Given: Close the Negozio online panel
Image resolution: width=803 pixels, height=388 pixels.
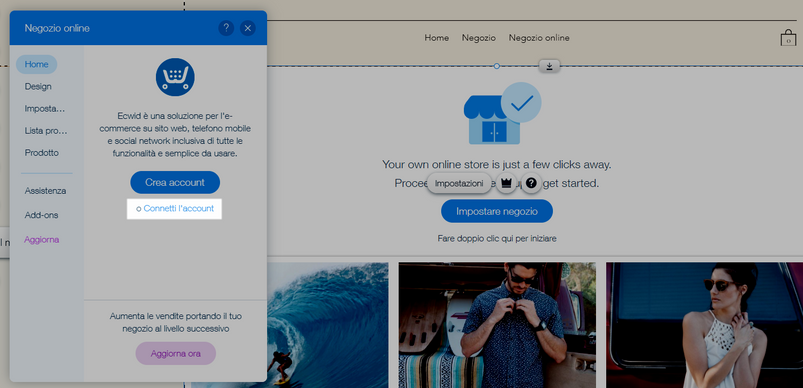Looking at the screenshot, I should click(248, 28).
